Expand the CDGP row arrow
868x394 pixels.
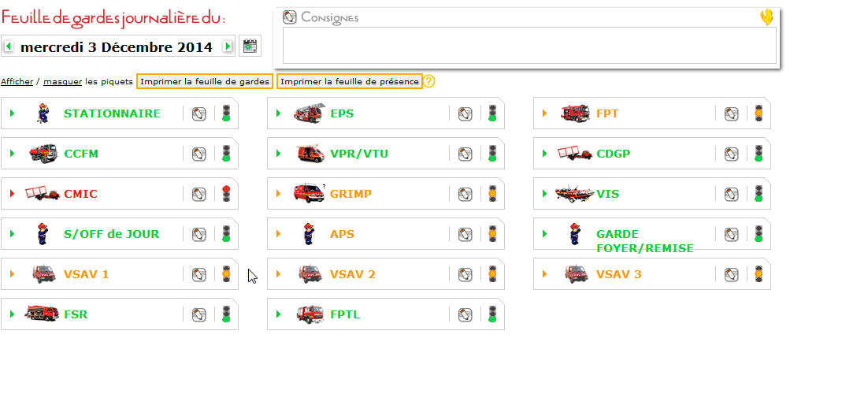545,154
